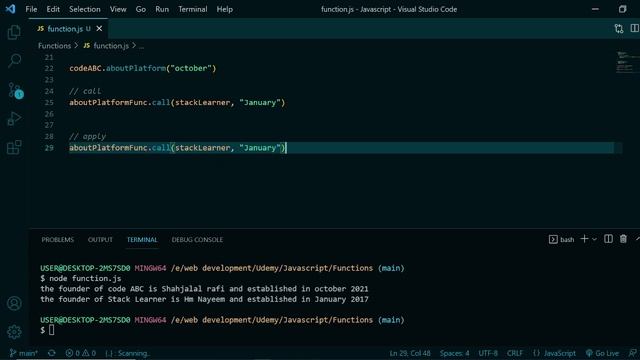640x360 pixels.
Task: Click the '// apply' comment line
Action: (87, 136)
